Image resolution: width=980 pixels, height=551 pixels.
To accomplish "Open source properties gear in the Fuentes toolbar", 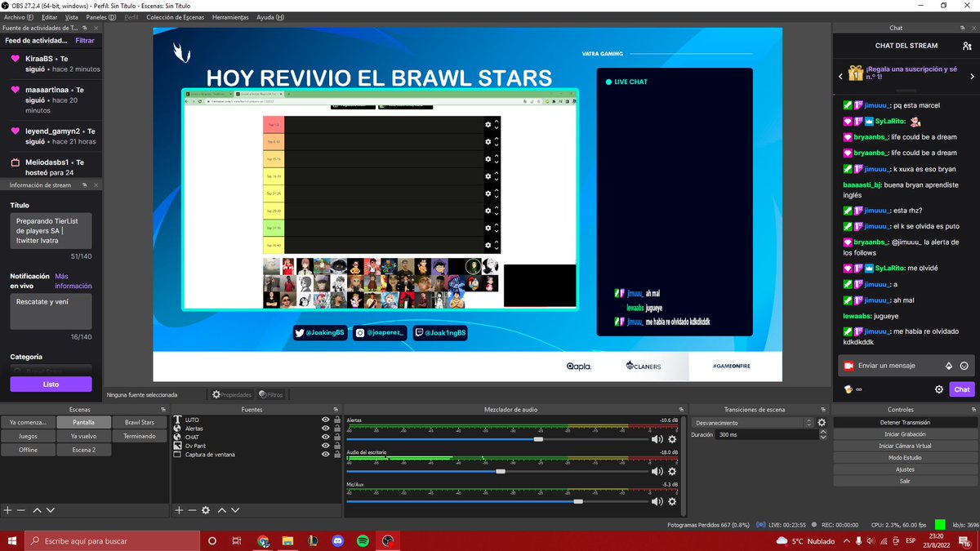I will tap(206, 509).
